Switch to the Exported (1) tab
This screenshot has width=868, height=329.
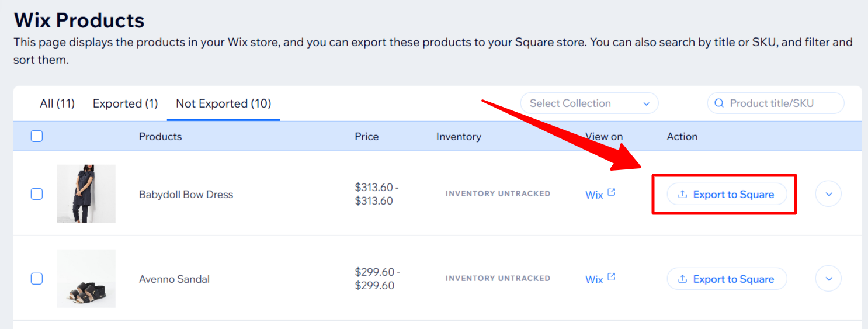[126, 103]
